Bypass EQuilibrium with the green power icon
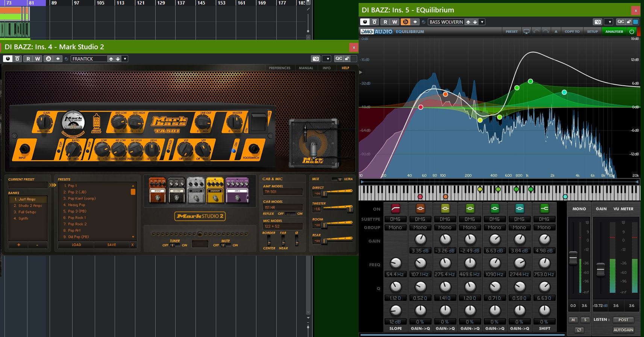The image size is (644, 337). 632,32
